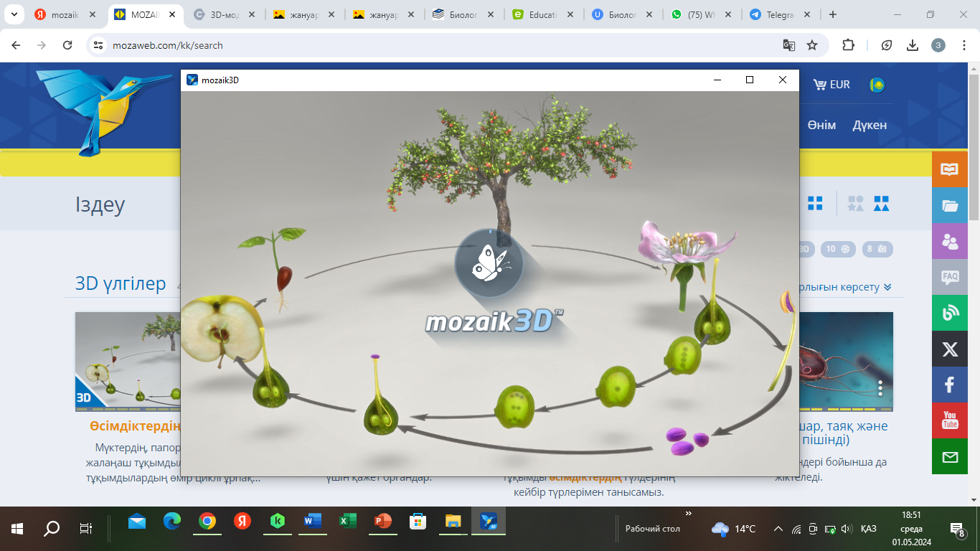Open the Facebook sidebar icon
This screenshot has width=980, height=551.
tap(950, 385)
